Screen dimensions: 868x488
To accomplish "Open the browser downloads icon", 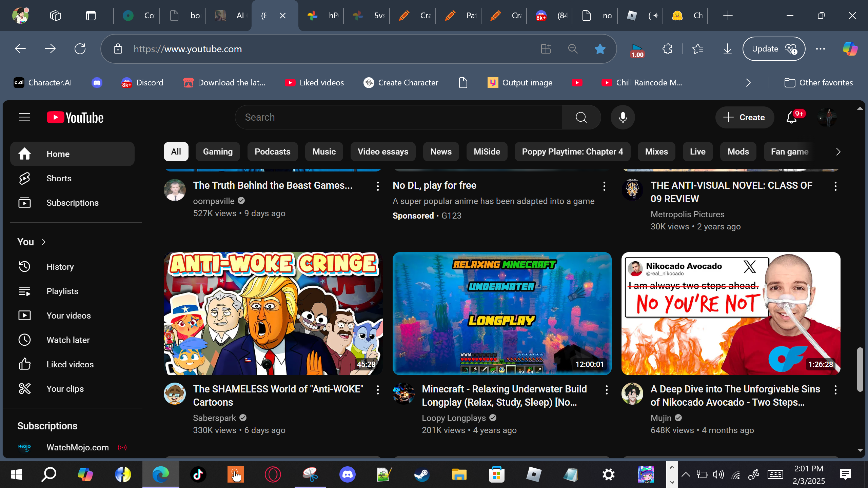I will click(727, 49).
